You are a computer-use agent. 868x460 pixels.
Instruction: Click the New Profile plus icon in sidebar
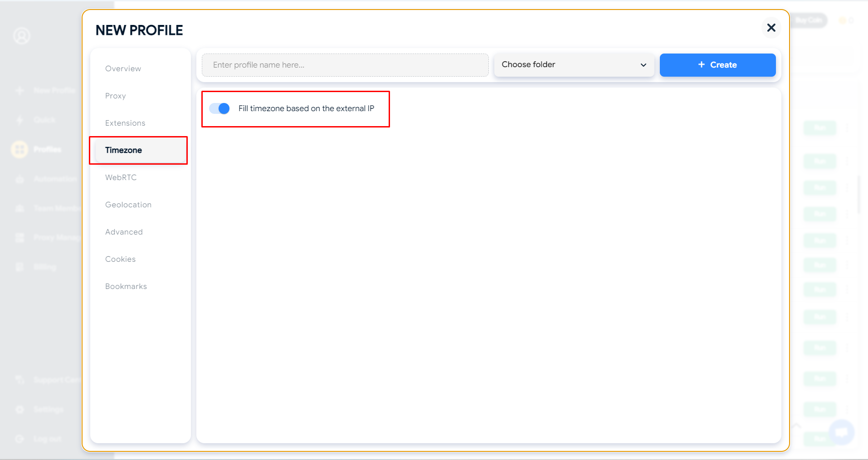[x=20, y=91]
